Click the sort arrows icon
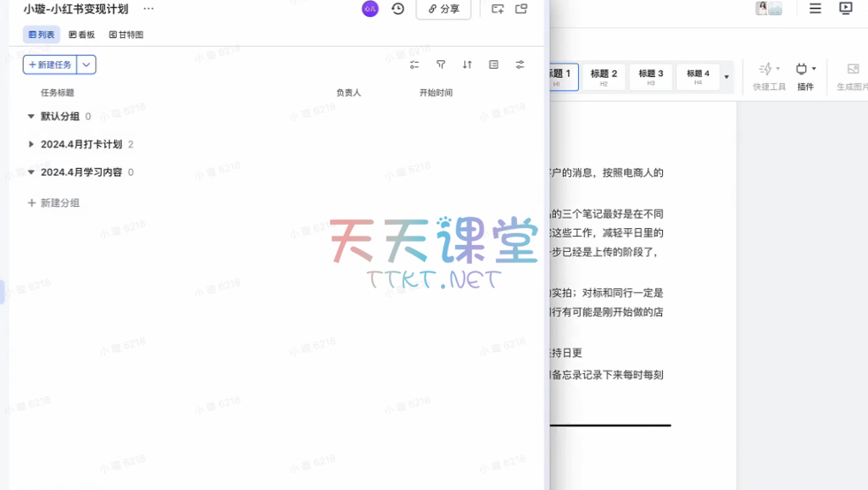 (x=467, y=64)
